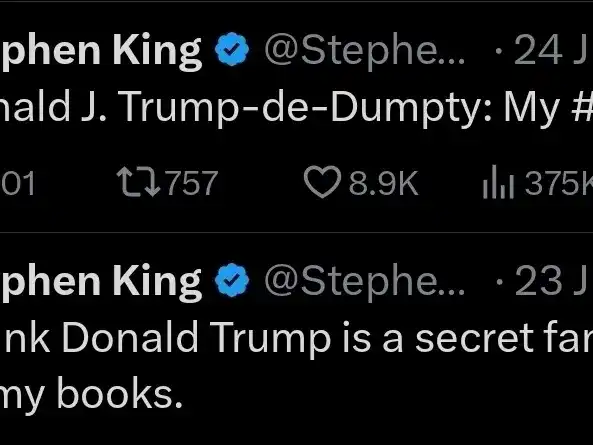Click the retweet arrows icon
This screenshot has height=445, width=593.
click(138, 183)
